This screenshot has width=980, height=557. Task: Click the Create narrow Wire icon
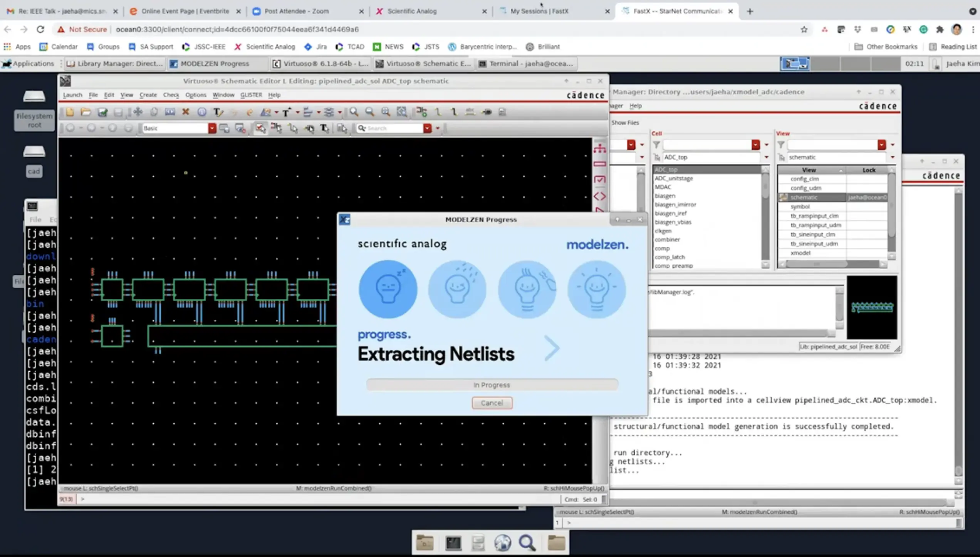[438, 112]
